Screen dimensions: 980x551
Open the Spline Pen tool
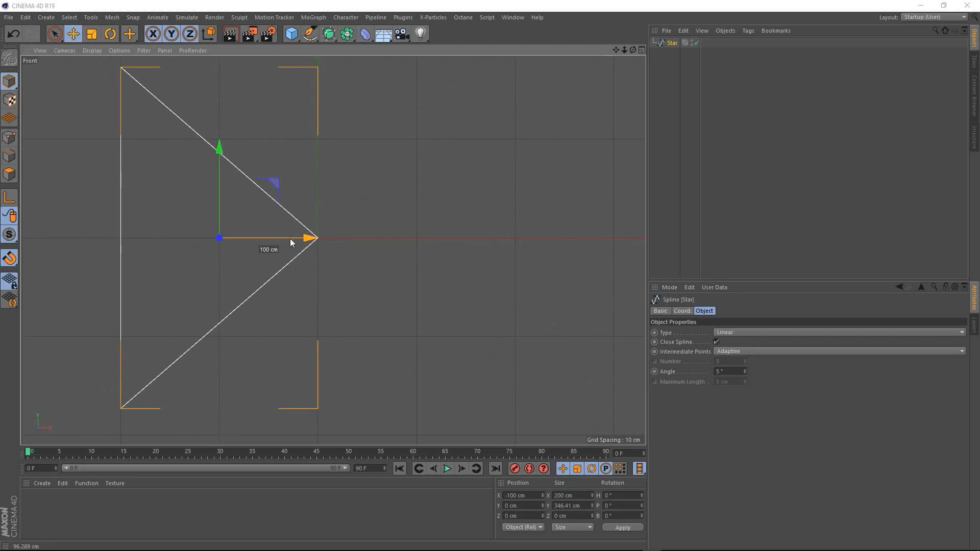click(x=310, y=34)
